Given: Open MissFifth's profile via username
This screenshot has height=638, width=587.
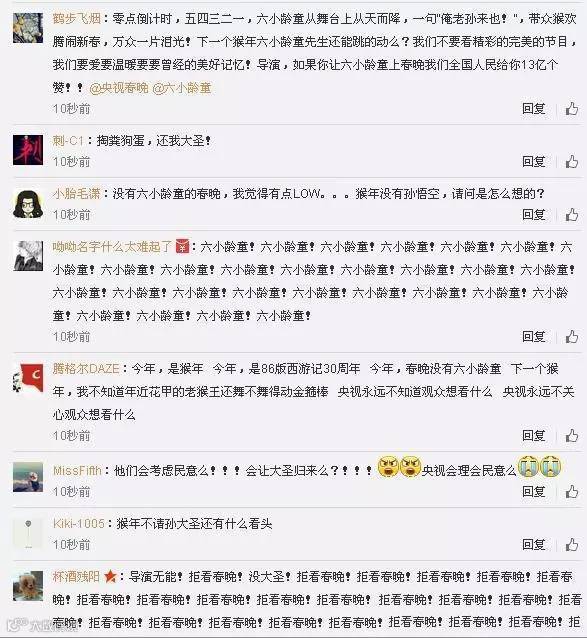Looking at the screenshot, I should pyautogui.click(x=77, y=471).
